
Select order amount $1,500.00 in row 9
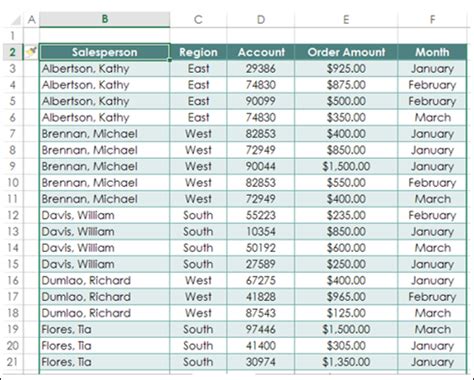tap(346, 166)
